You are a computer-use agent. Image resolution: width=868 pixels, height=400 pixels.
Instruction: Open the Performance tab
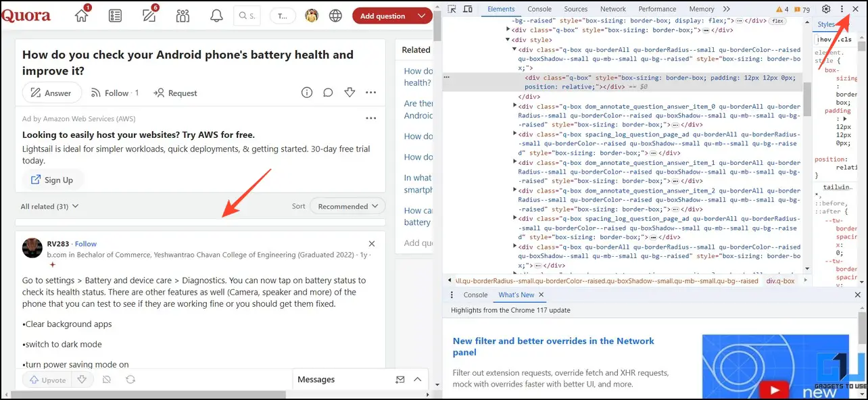click(657, 9)
